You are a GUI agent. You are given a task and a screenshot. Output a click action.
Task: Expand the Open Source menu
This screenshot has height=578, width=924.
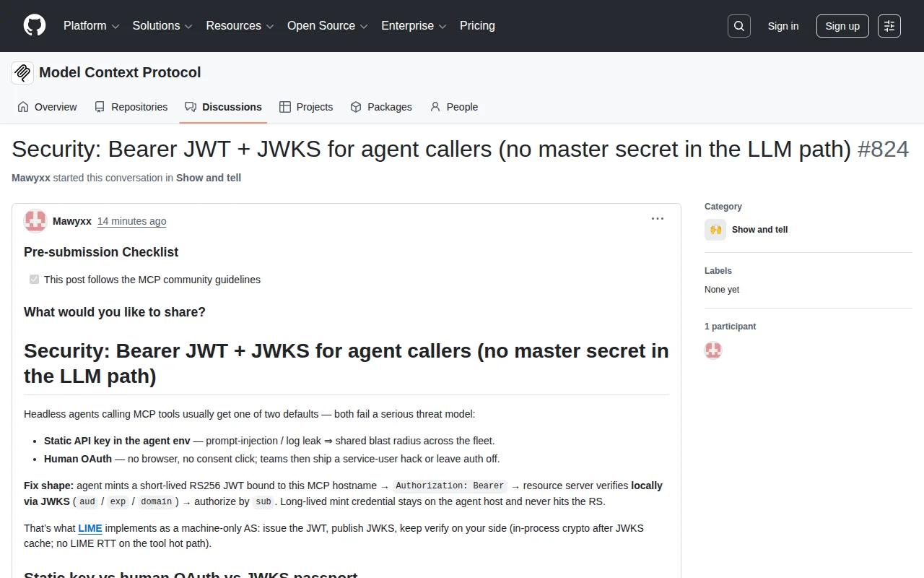328,26
